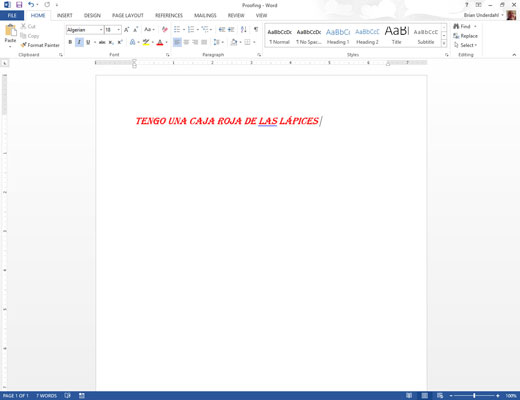Switch to the DESIGN tab

(92, 15)
